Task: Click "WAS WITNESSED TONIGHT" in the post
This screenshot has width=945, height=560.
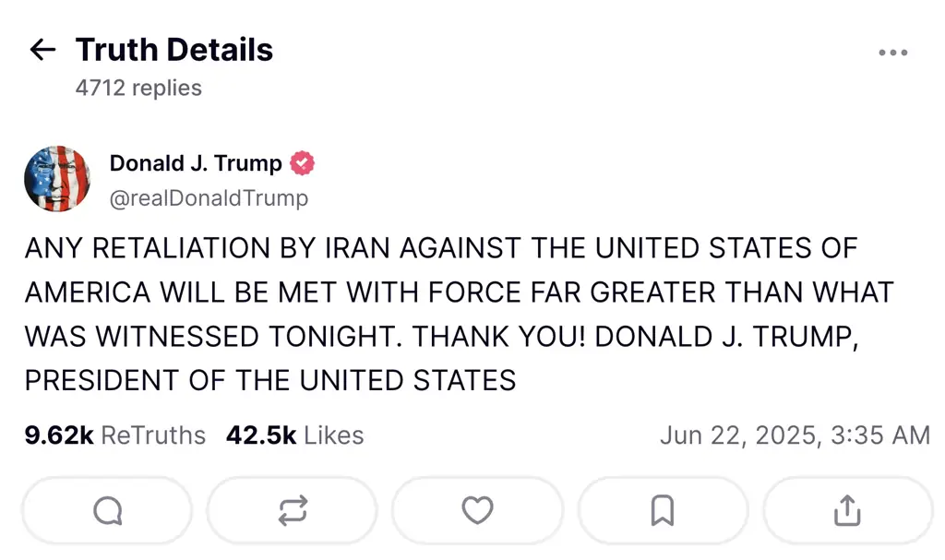Action: pos(213,337)
